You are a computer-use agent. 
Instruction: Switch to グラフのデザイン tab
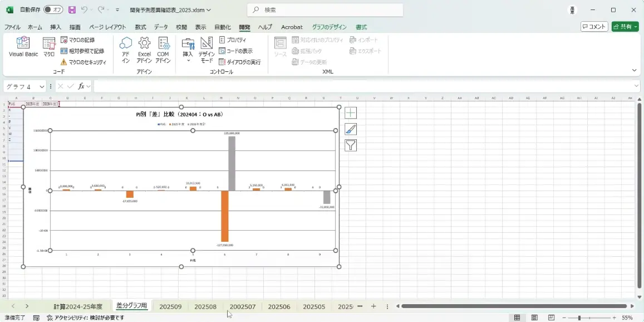pyautogui.click(x=329, y=27)
